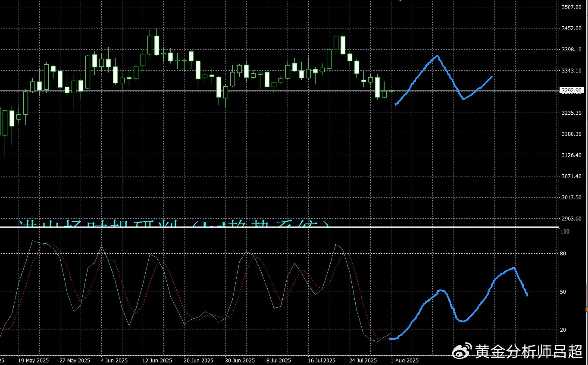
Task: Select the 4 Jun 2025 date label
Action: tap(114, 360)
